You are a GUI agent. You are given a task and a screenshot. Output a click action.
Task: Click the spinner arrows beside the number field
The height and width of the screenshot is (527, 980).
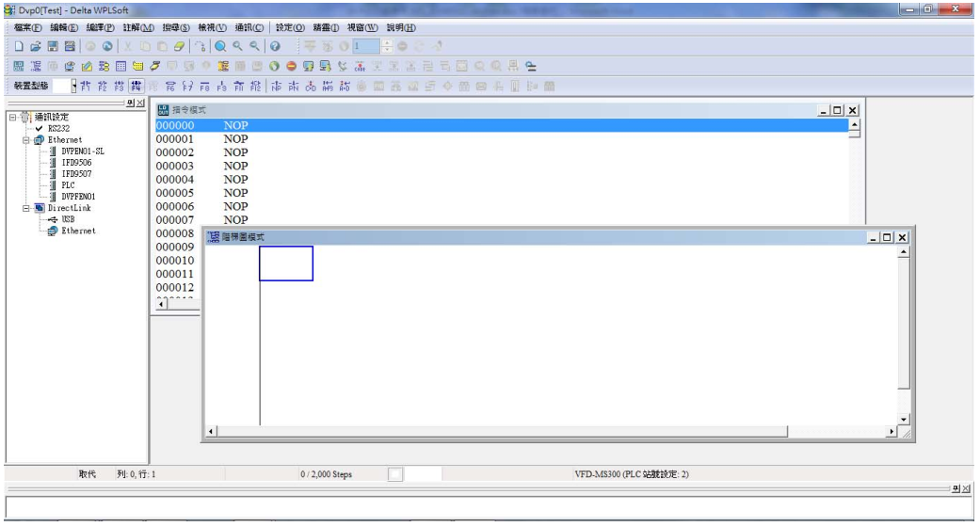tap(388, 46)
